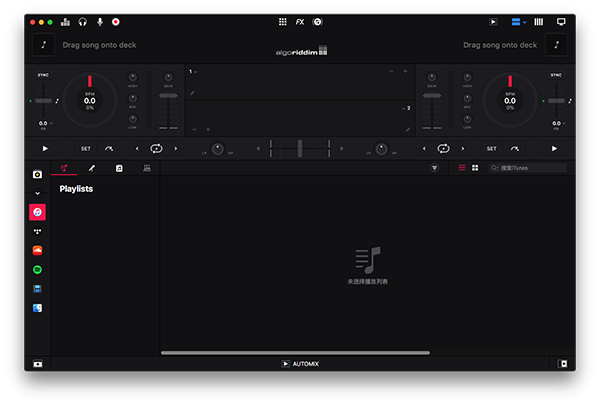Open the Spotify source in sidebar
600x406 pixels.
coord(37,270)
